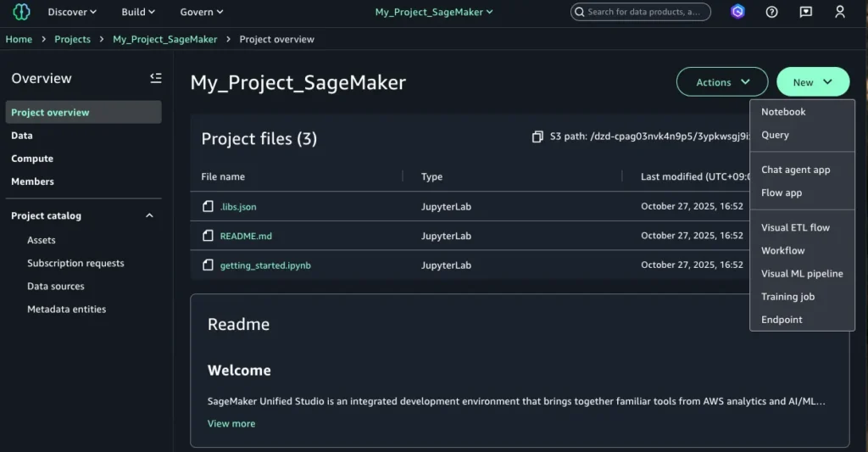
Task: Click the feedback chat icon in header
Action: [x=805, y=12]
